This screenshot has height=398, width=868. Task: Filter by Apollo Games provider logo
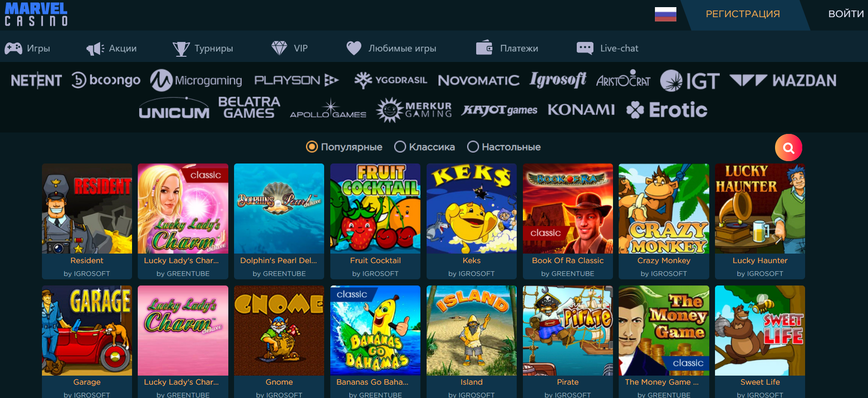click(328, 109)
